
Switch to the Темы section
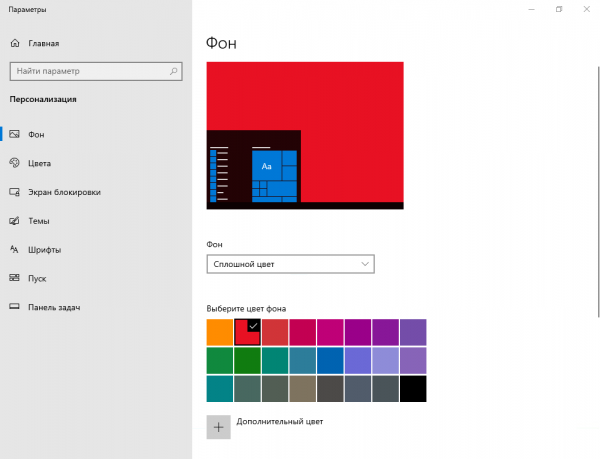pyautogui.click(x=39, y=221)
